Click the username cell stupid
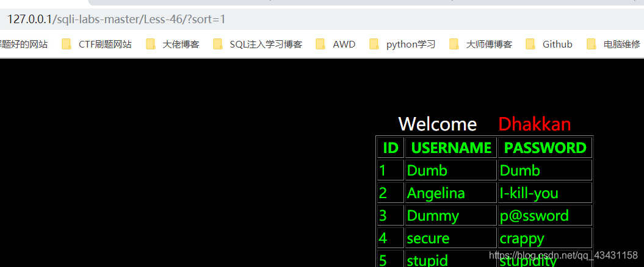The image size is (644, 267). pyautogui.click(x=451, y=259)
